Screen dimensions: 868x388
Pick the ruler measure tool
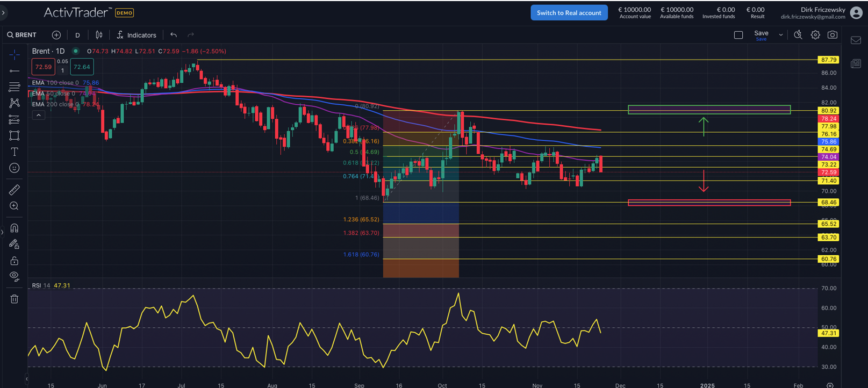(15, 190)
